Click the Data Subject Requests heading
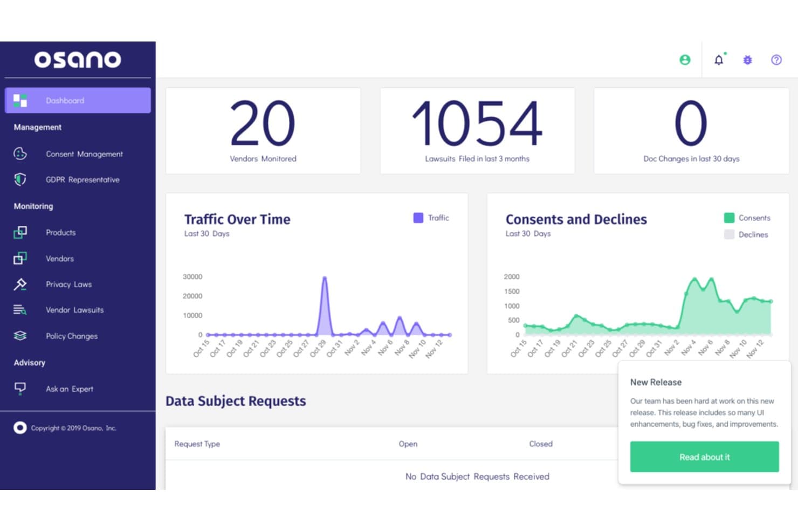 pyautogui.click(x=236, y=401)
